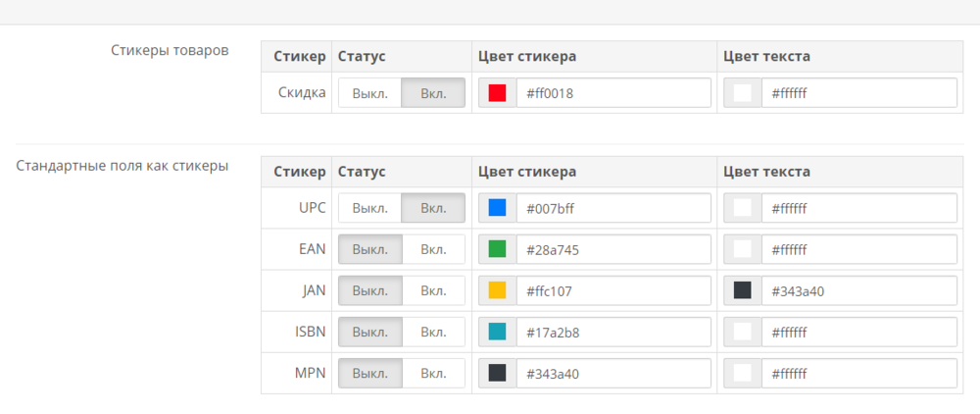Click the white Скидка text color swatch
The width and height of the screenshot is (980, 414).
pos(743,93)
